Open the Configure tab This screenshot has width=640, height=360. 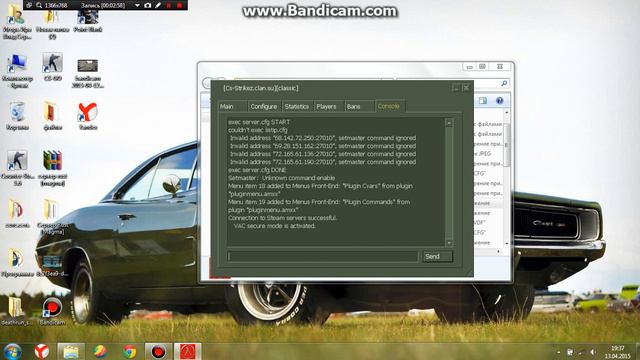264,107
